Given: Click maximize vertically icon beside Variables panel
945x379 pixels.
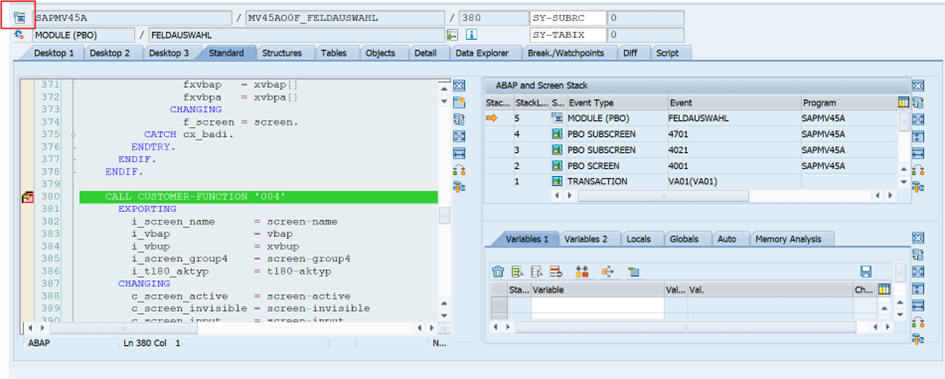Looking at the screenshot, I should click(918, 288).
